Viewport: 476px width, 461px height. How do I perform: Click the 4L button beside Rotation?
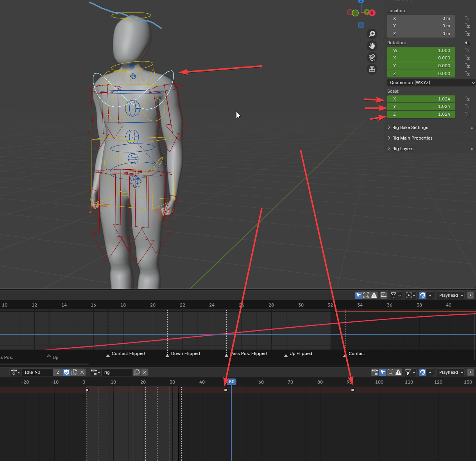coord(467,43)
